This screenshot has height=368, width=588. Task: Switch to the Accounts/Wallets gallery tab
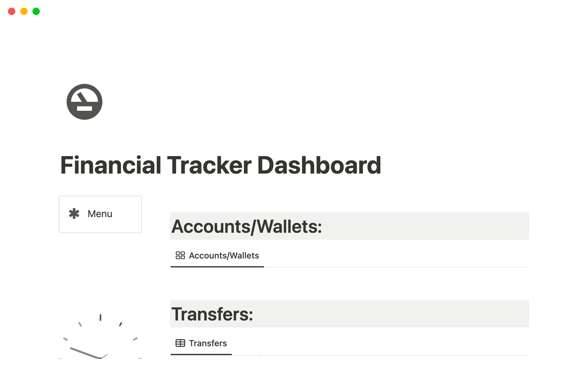(217, 256)
